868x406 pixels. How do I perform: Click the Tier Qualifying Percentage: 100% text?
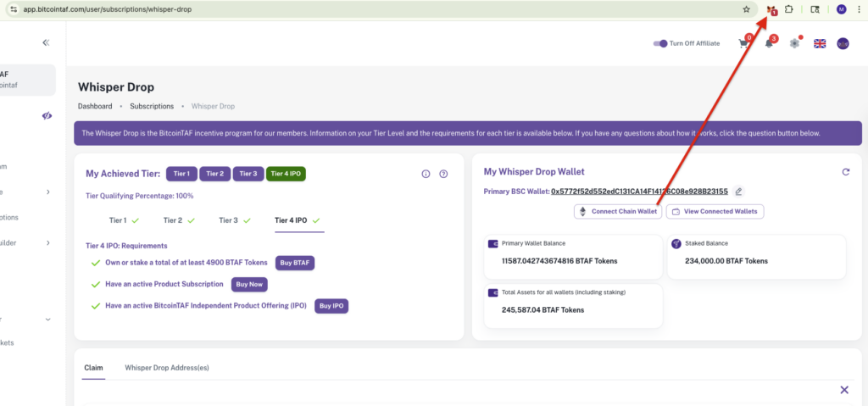140,196
